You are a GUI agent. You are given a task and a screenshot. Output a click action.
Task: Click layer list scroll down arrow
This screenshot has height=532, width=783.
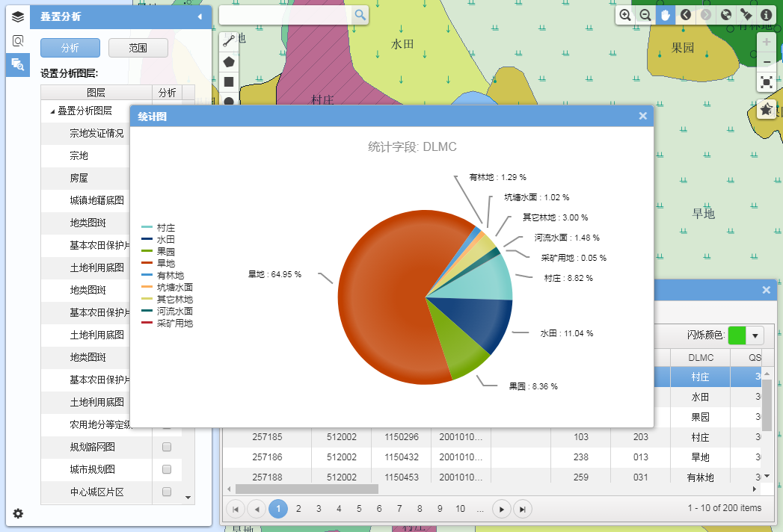[x=188, y=497]
